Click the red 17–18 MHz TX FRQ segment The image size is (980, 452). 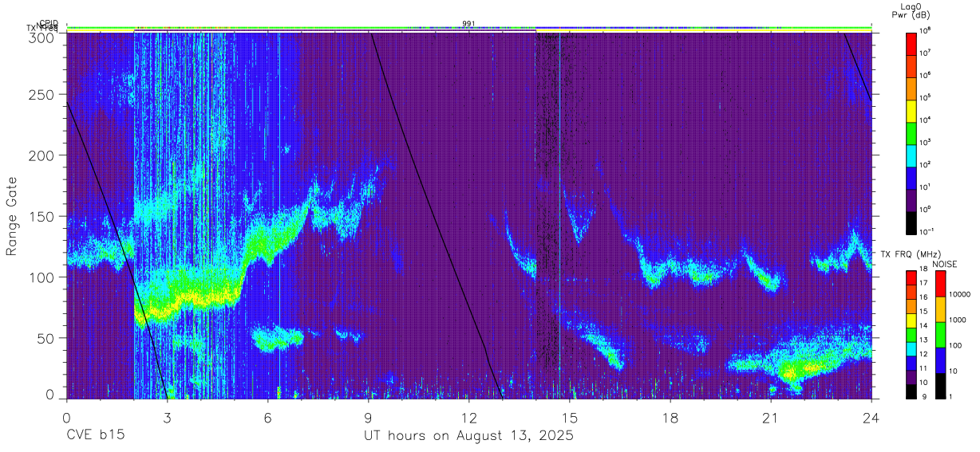(911, 277)
